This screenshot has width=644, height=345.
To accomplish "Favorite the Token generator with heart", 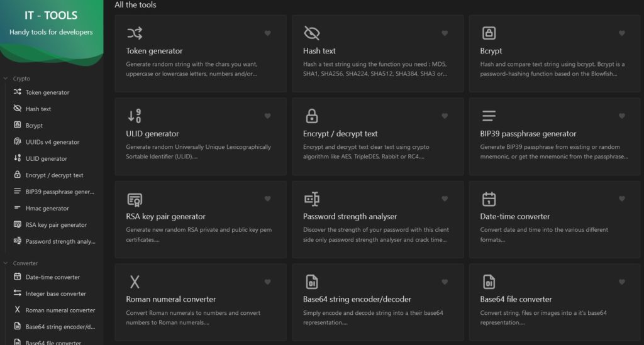I will [x=267, y=33].
